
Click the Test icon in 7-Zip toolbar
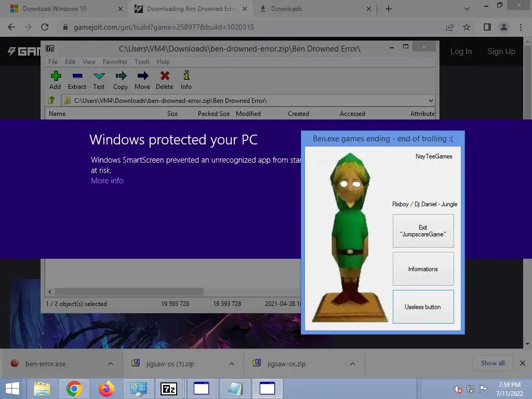99,80
